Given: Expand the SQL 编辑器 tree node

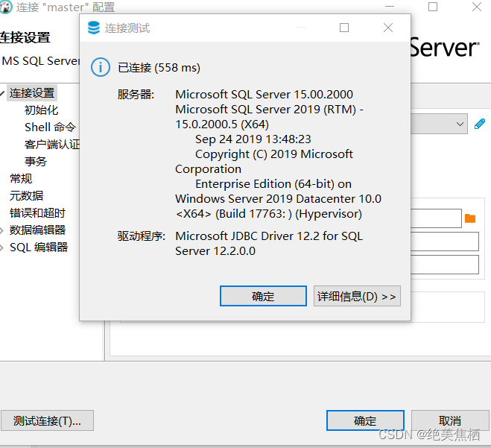Looking at the screenshot, I should point(3,247).
